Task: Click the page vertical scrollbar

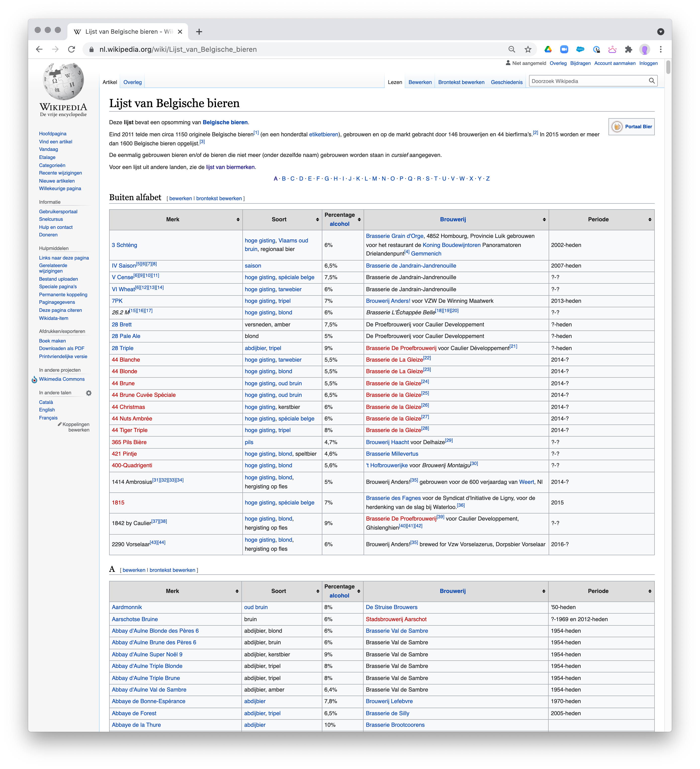Action: 668,67
